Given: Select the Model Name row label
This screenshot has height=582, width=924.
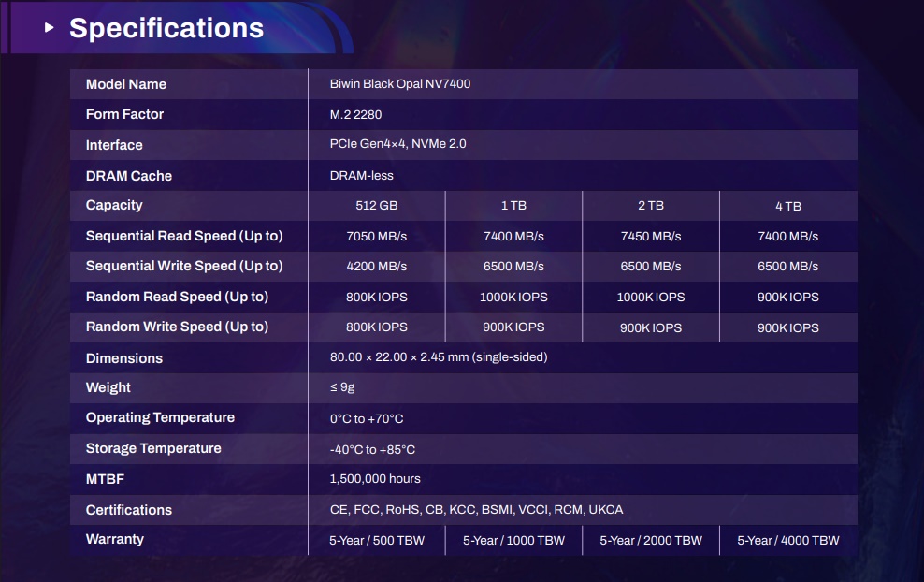Looking at the screenshot, I should (x=126, y=84).
